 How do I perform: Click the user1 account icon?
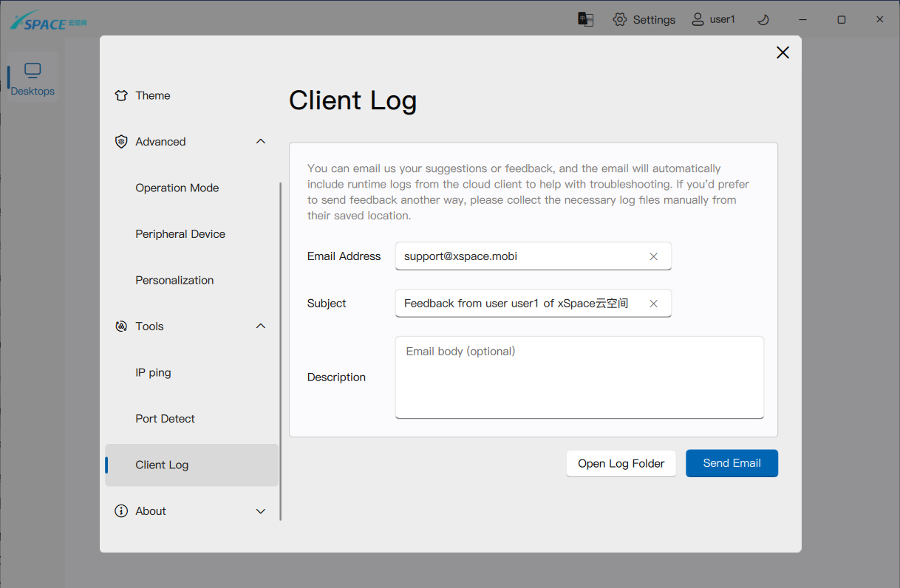tap(698, 19)
